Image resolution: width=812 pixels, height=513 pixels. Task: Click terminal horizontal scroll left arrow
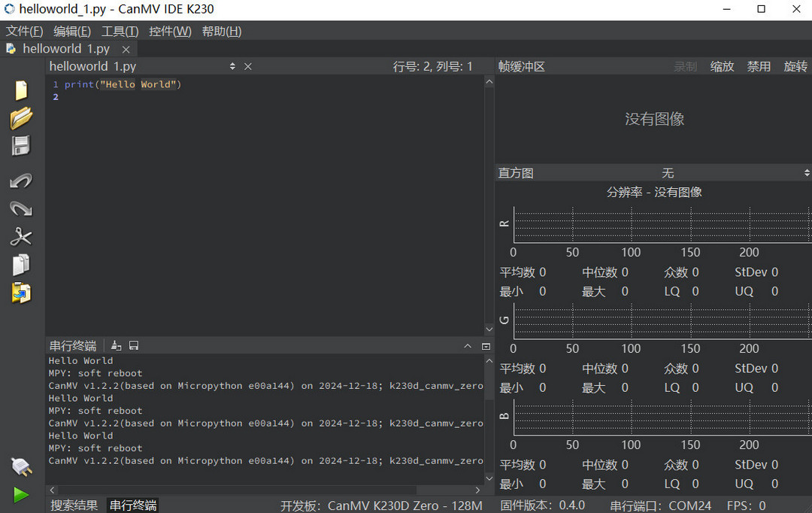[52, 490]
